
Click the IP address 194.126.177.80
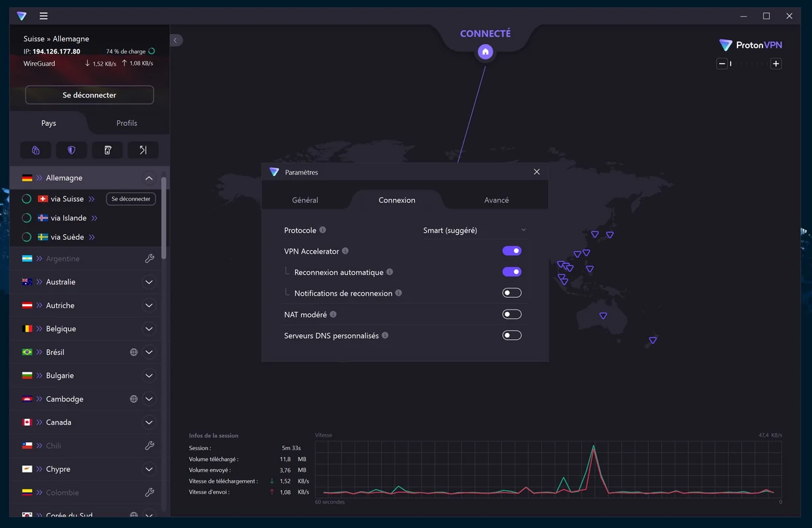point(56,51)
